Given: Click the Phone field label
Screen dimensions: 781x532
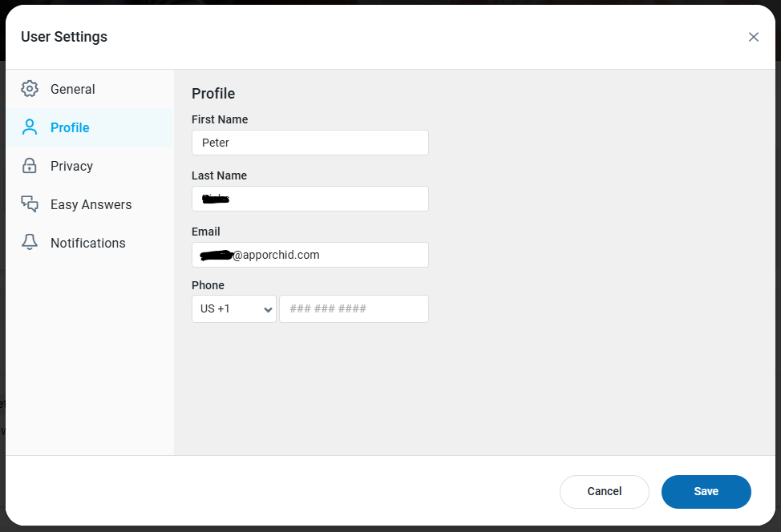Looking at the screenshot, I should (x=208, y=285).
